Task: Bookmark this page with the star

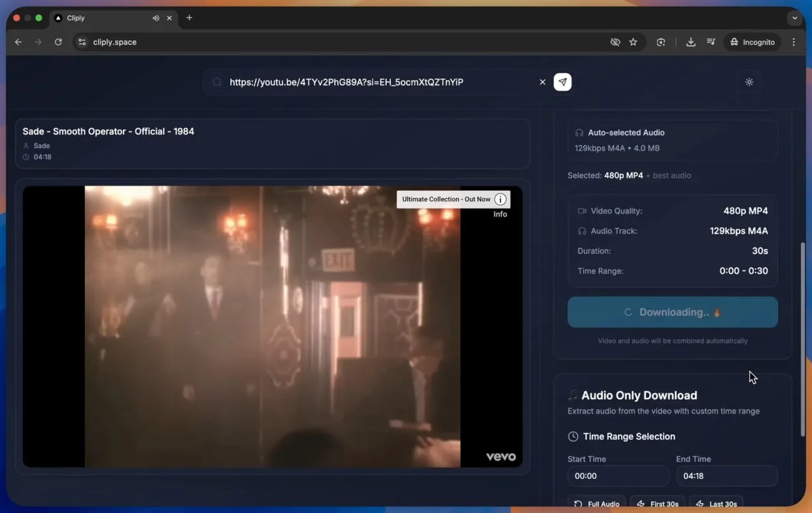Action: [633, 42]
